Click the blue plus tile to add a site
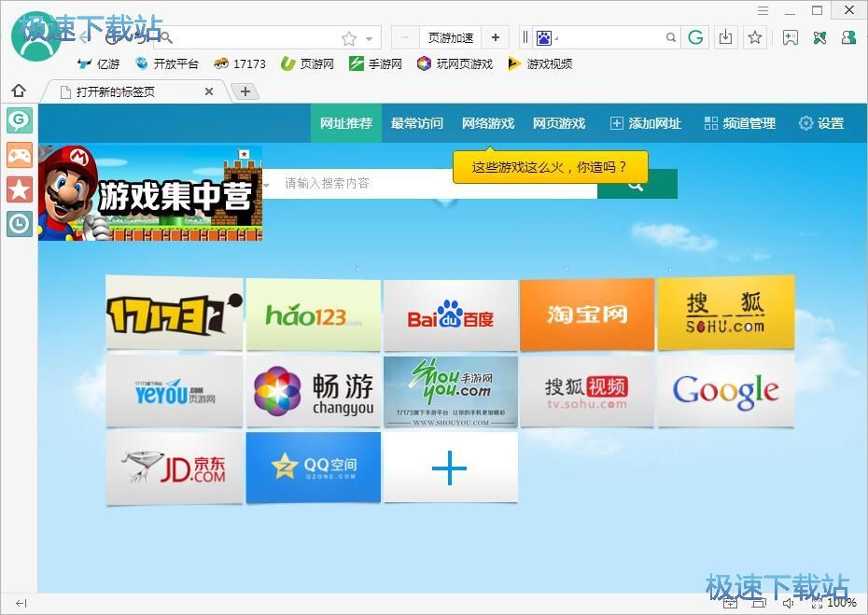Viewport: 868px width, 615px height. pyautogui.click(x=451, y=468)
